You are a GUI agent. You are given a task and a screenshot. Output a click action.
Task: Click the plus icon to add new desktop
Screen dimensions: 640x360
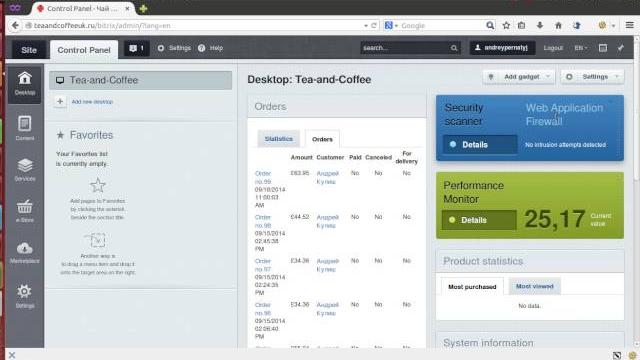[60, 102]
